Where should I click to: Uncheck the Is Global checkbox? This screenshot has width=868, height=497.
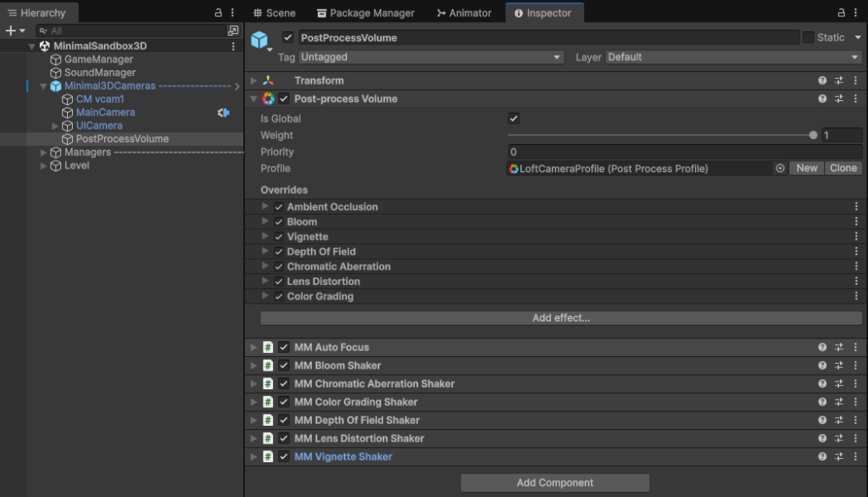coord(514,119)
